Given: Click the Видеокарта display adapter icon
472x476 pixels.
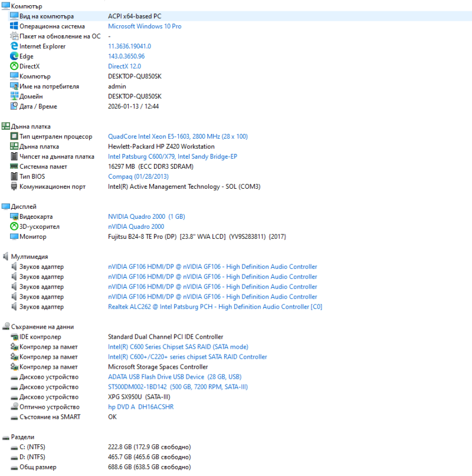Looking at the screenshot, I should click(x=14, y=216).
